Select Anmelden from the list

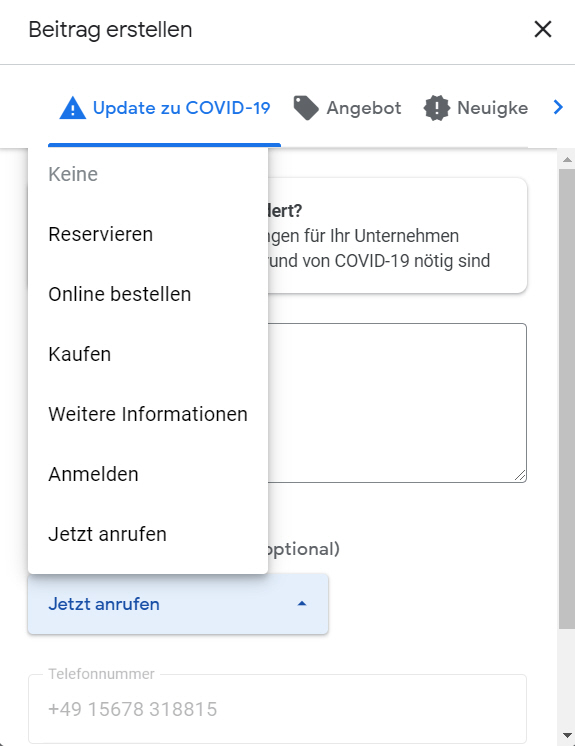pyautogui.click(x=148, y=474)
